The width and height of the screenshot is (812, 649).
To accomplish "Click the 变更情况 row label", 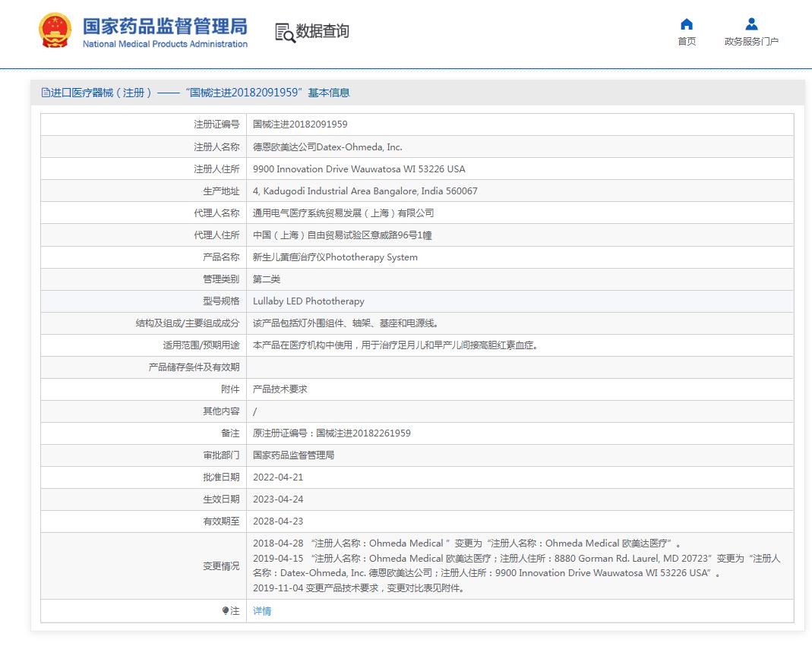I will click(221, 566).
